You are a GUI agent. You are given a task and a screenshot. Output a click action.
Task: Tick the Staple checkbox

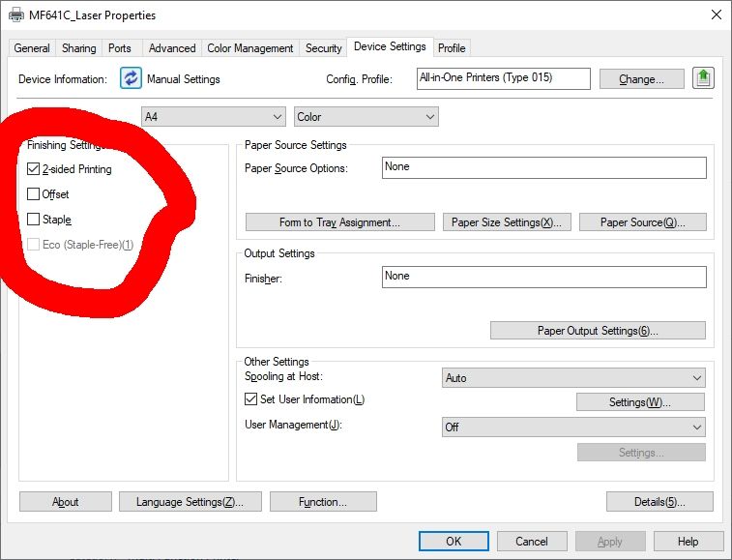pyautogui.click(x=34, y=220)
